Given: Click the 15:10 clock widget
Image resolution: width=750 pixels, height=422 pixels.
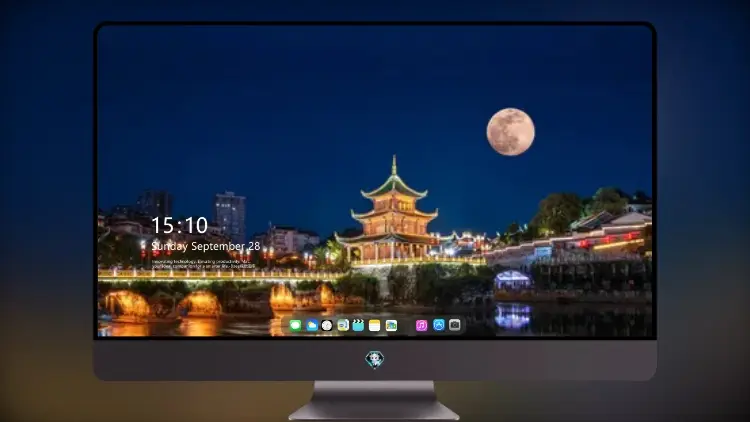Looking at the screenshot, I should coord(179,225).
